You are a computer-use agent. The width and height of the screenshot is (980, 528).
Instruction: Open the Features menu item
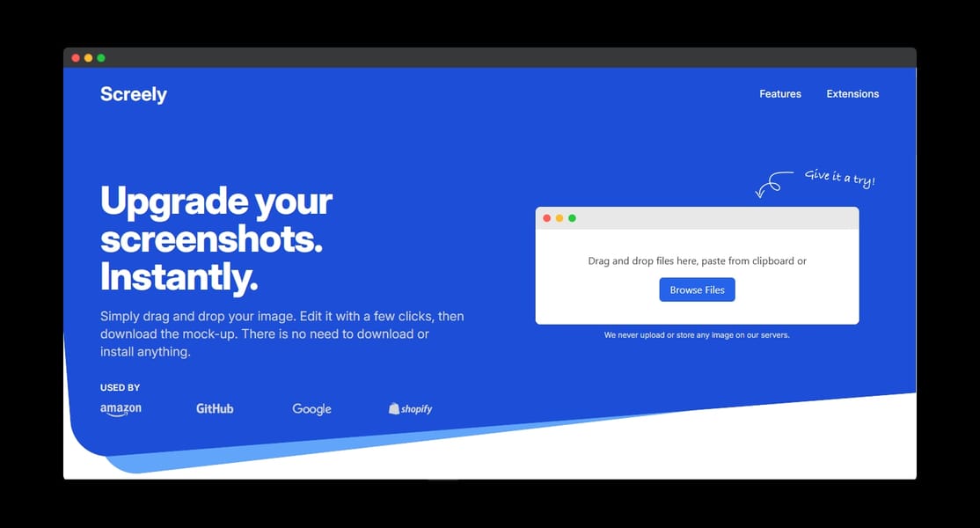780,94
